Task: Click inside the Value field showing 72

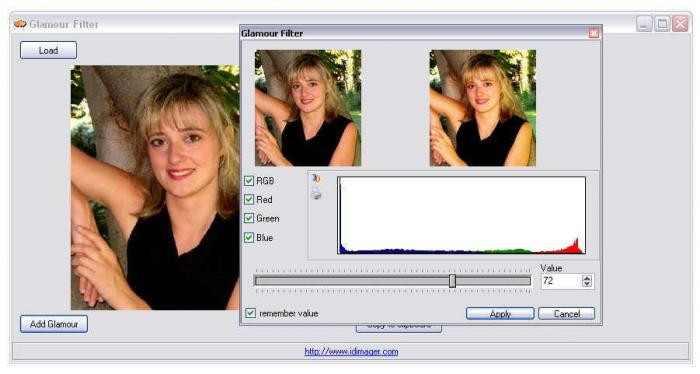Action: (x=562, y=281)
